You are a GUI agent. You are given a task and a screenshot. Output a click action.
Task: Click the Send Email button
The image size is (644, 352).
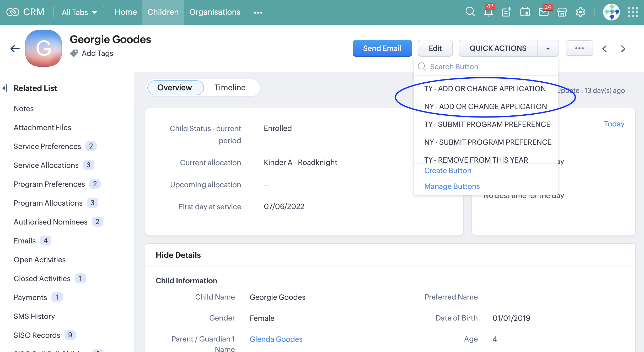tap(382, 48)
